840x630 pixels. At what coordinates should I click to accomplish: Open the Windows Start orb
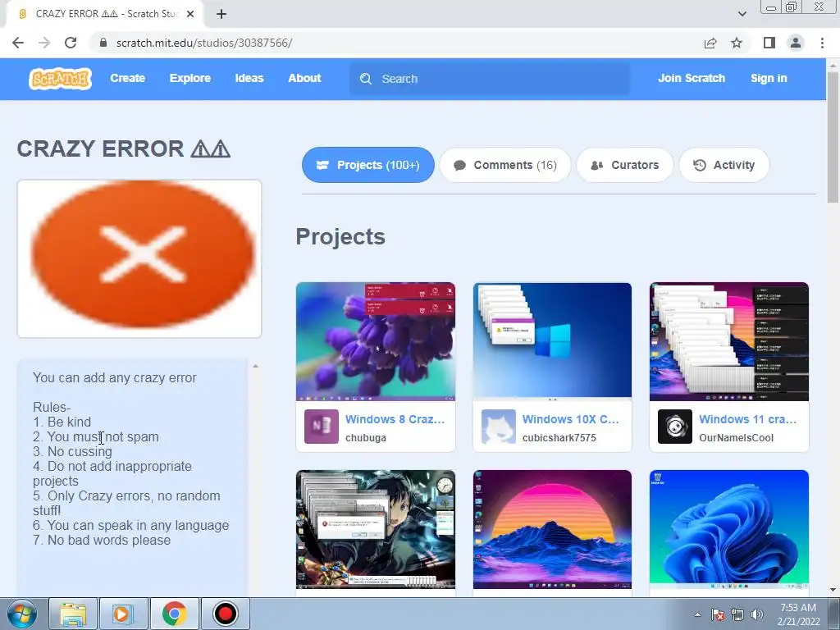pos(22,614)
